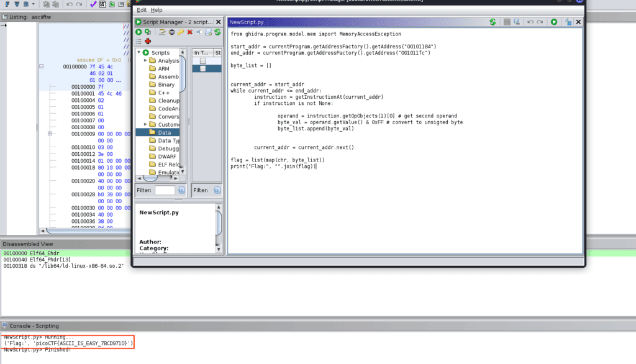This screenshot has height=364, width=636.
Task: Click the rename script icon
Action: click(199, 32)
